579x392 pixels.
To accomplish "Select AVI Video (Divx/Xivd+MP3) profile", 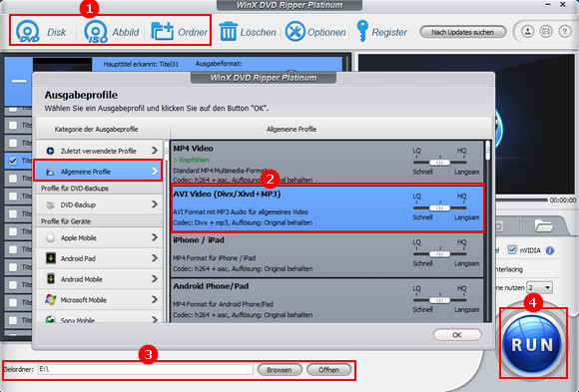I will tap(327, 208).
